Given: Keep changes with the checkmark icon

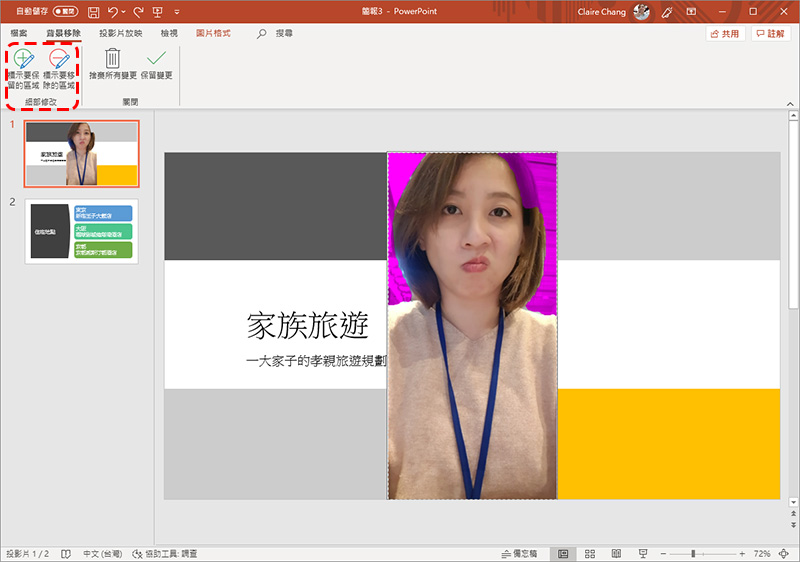Looking at the screenshot, I should coord(157,64).
